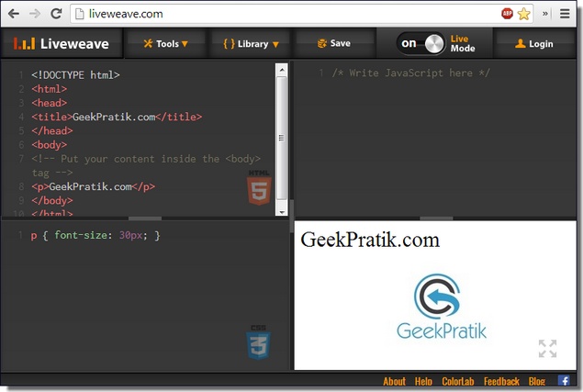
Task: Click the <p>GeekPratik.com</p> line in HTML editor
Action: coord(93,186)
